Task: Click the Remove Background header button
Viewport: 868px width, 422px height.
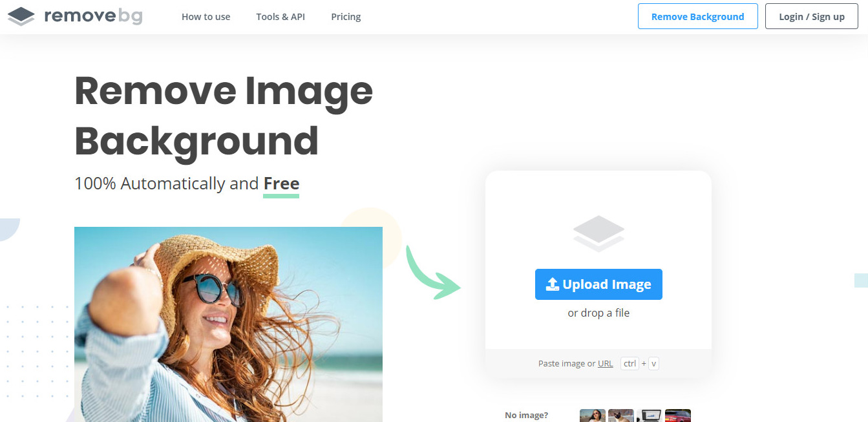Action: (697, 17)
